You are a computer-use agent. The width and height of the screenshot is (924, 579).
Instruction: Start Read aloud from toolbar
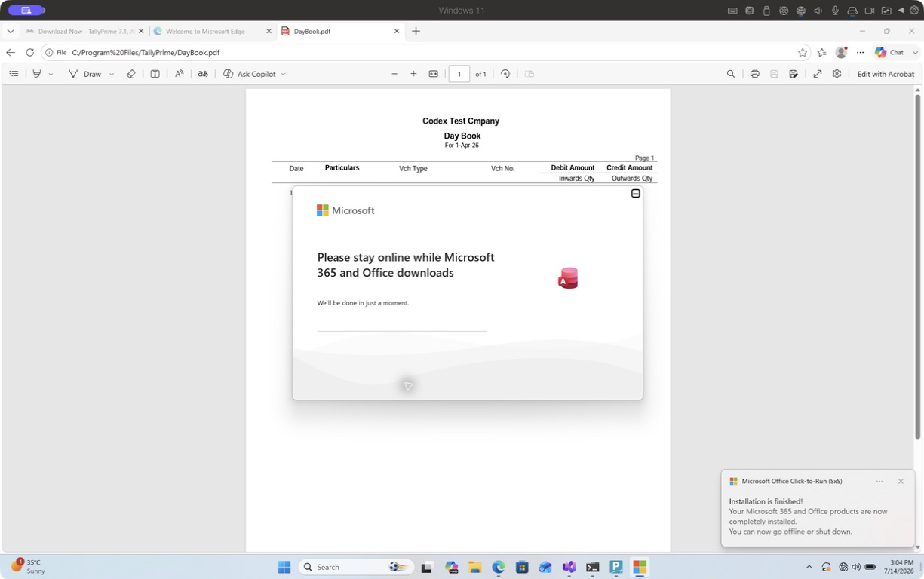179,74
